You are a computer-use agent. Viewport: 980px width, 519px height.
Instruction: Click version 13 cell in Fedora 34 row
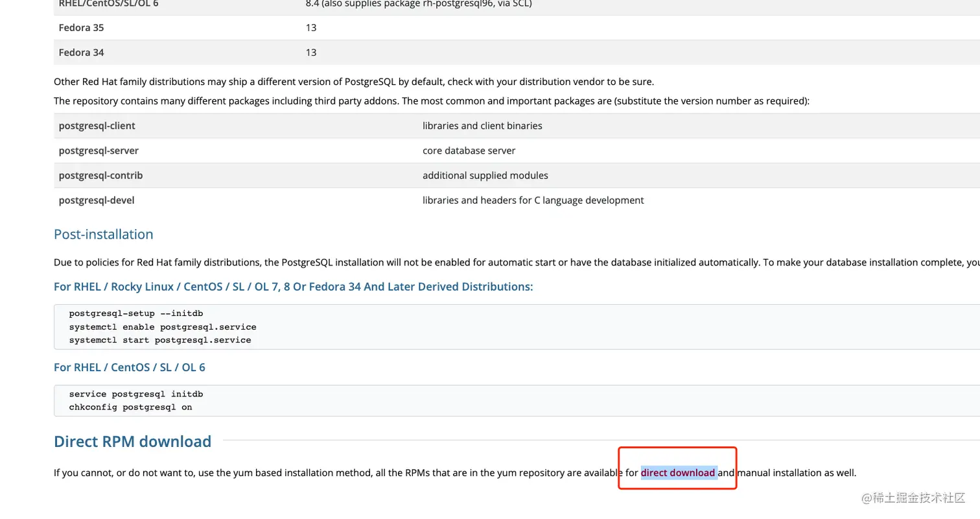311,53
